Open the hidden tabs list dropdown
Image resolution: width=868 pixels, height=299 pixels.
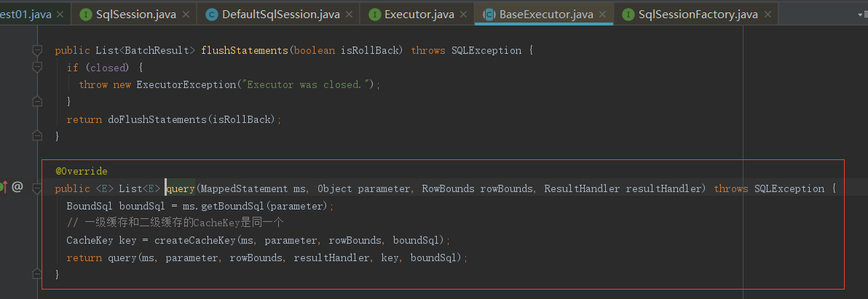tap(862, 15)
